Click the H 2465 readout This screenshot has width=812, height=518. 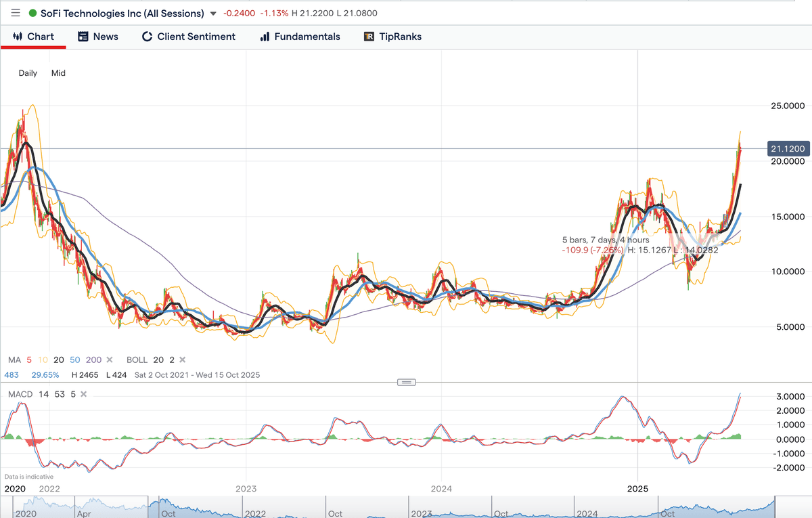pyautogui.click(x=84, y=374)
